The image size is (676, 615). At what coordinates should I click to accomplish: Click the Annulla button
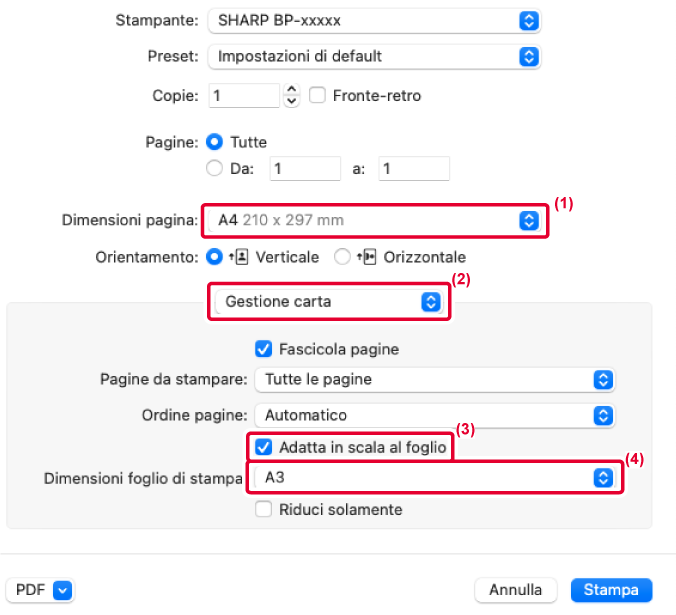pos(516,590)
